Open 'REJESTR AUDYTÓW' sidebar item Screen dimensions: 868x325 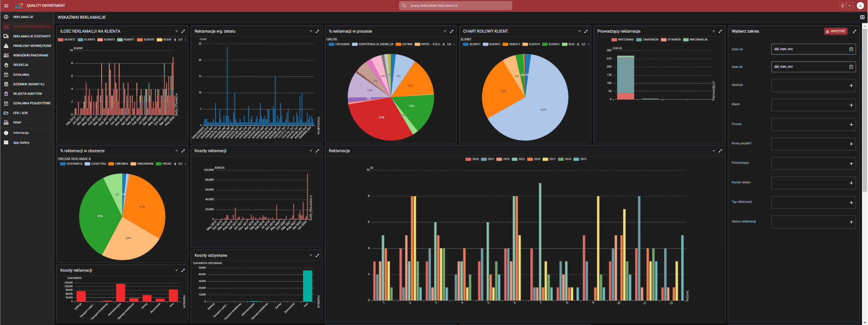pos(28,94)
